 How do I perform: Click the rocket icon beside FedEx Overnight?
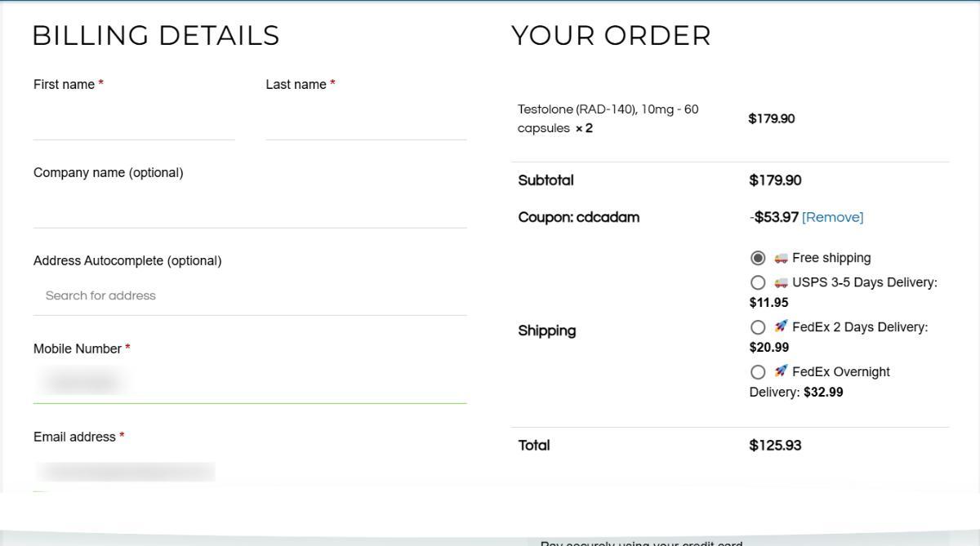[x=781, y=371]
